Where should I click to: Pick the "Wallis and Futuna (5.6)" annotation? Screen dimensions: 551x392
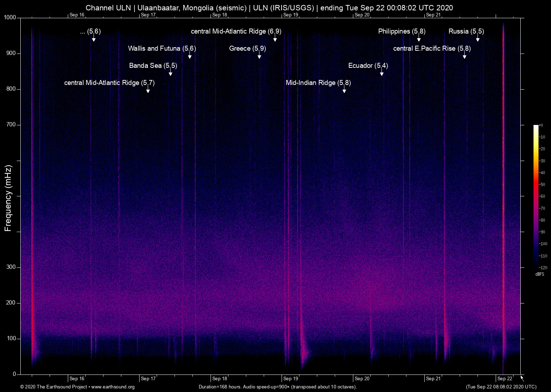tap(162, 49)
